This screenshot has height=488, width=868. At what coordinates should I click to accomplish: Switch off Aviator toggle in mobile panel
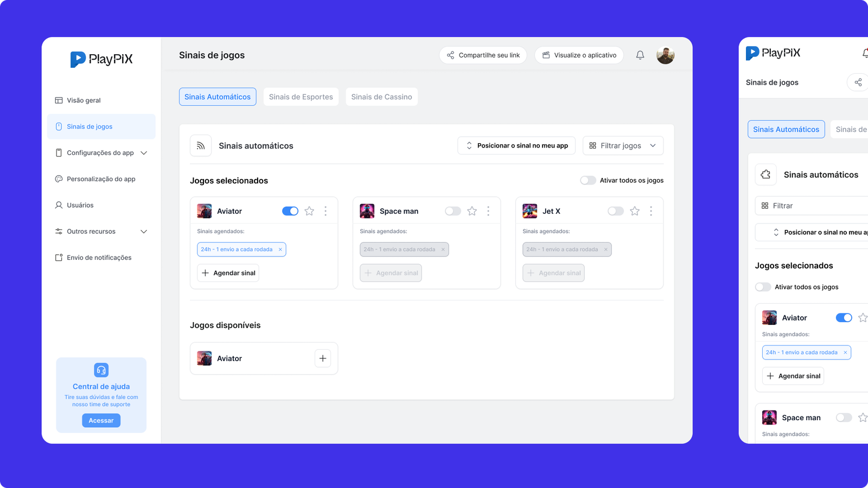tap(844, 318)
